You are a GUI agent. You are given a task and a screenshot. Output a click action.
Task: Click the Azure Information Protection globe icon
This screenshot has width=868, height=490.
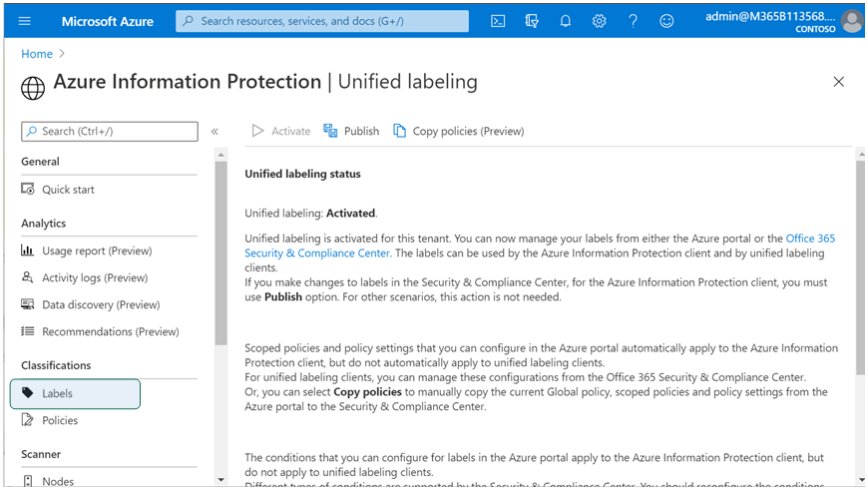pyautogui.click(x=33, y=88)
